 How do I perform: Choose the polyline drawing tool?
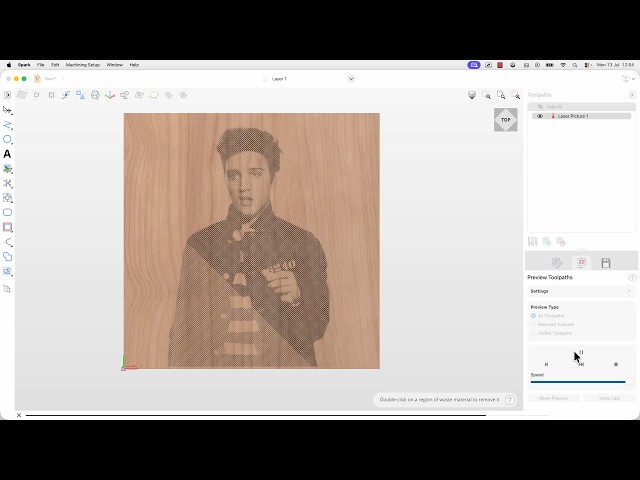7,125
